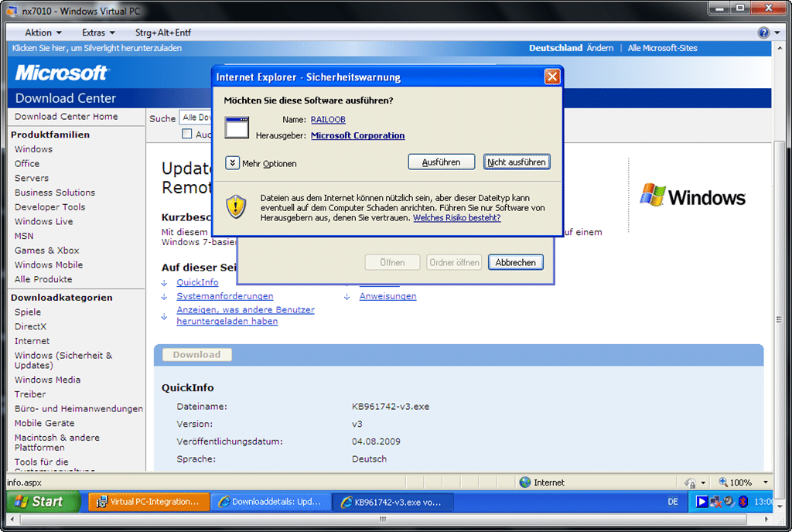Viewport: 792px width, 532px height.
Task: Open Business Solutions link
Action: [55, 193]
